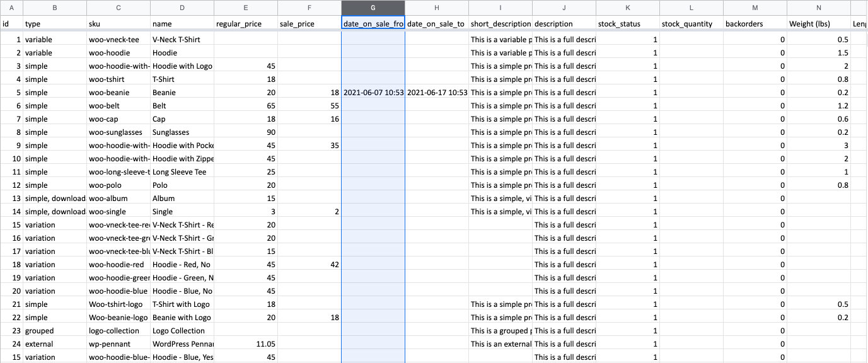Viewport: 868px width, 363px height.
Task: Select the 'stock_status' header cell
Action: (x=627, y=24)
